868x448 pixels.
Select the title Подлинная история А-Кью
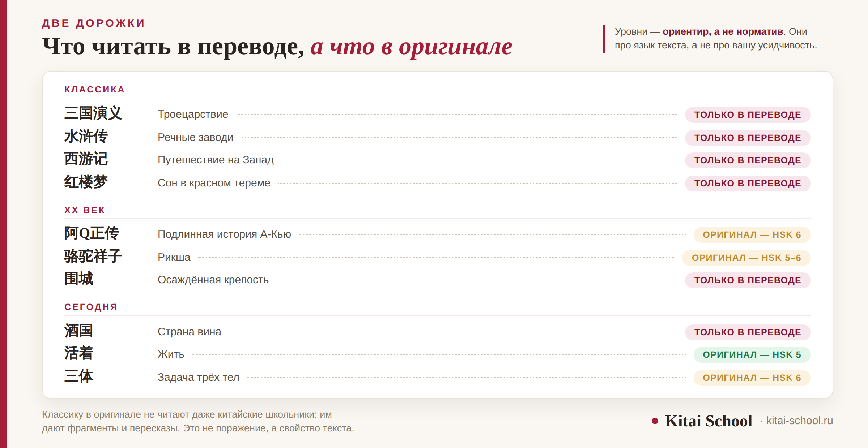(x=224, y=234)
